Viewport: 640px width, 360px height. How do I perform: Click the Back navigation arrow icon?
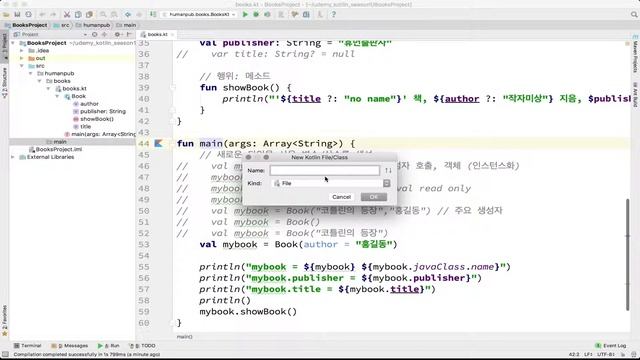(128, 14)
